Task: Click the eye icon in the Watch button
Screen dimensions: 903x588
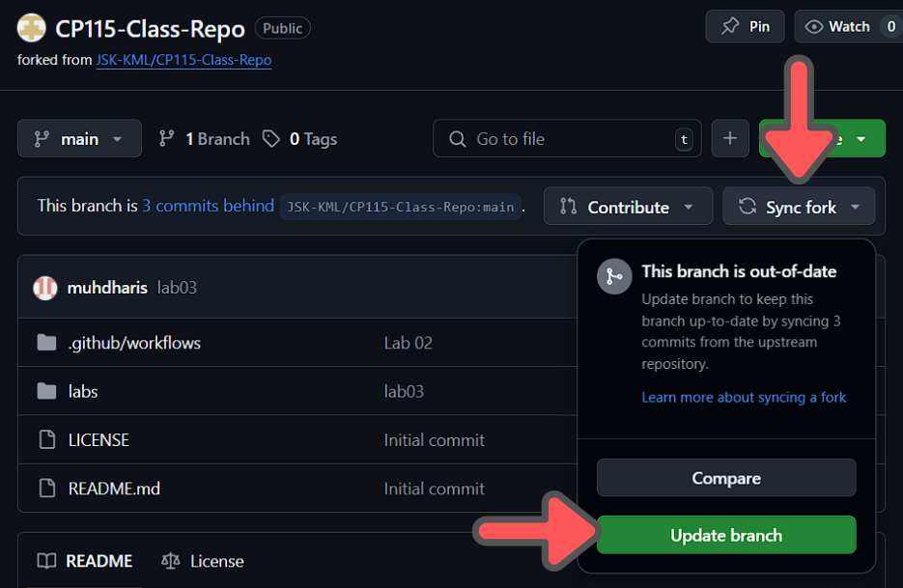Action: pyautogui.click(x=814, y=26)
